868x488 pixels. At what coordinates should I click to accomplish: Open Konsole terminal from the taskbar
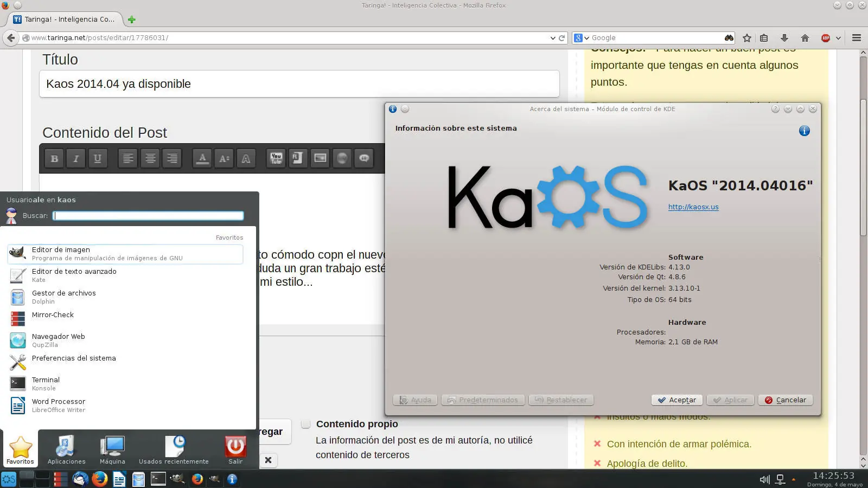pyautogui.click(x=158, y=479)
